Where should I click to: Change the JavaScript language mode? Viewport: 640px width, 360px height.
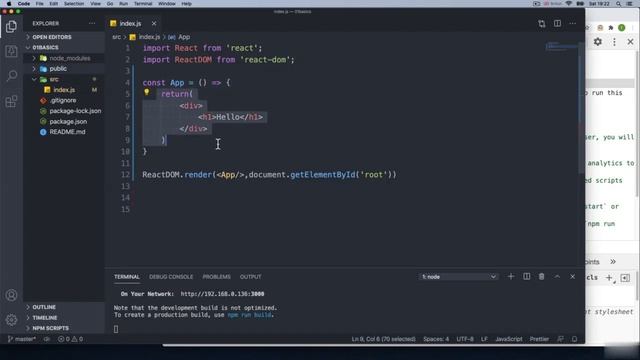(509, 339)
